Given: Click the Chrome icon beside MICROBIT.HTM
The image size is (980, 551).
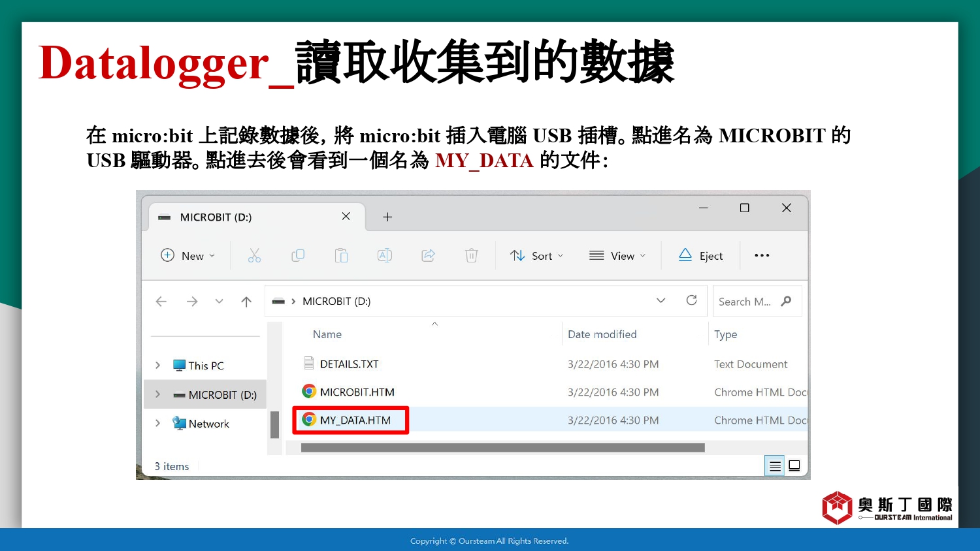Looking at the screenshot, I should [x=309, y=392].
